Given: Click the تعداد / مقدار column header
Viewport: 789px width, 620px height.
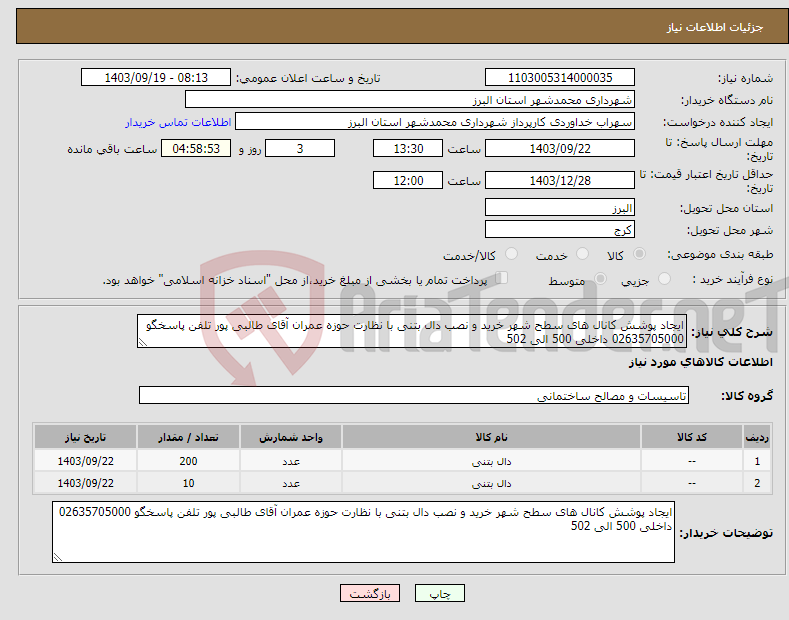Looking at the screenshot, I should (188, 437).
